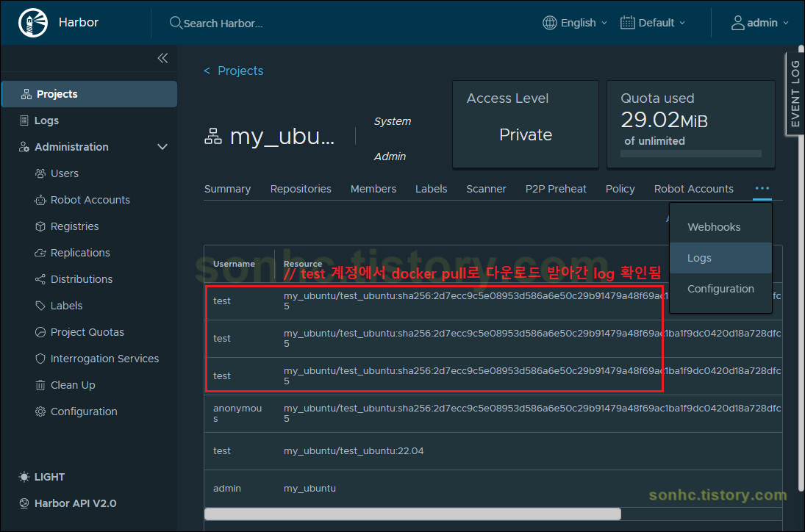Screen dimensions: 805x532
Task: Switch to the Members tab
Action: click(x=373, y=190)
